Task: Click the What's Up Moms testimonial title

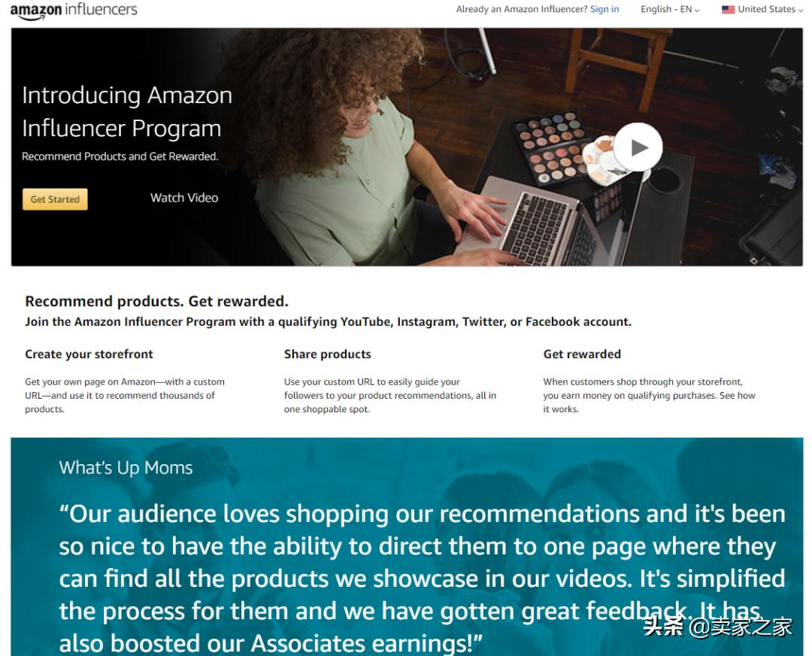Action: tap(126, 468)
